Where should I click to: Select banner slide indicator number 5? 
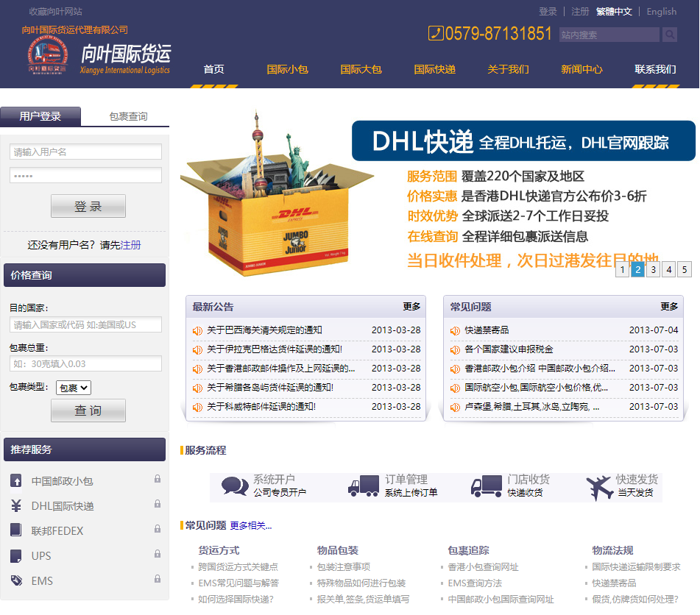[x=684, y=269]
